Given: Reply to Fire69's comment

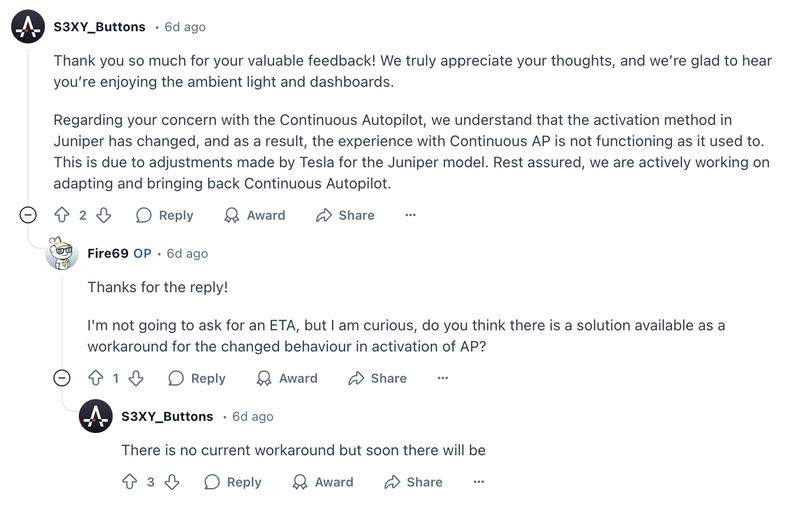Looking at the screenshot, I should pyautogui.click(x=197, y=378).
